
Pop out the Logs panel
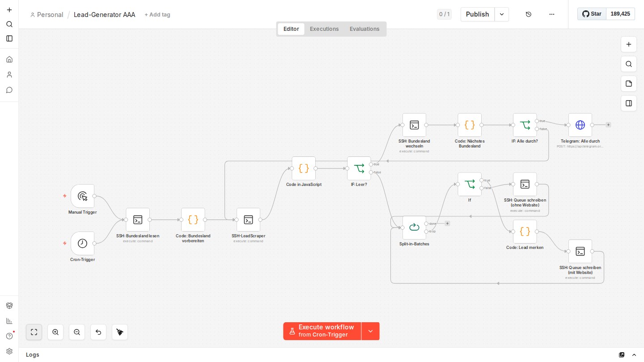622,355
